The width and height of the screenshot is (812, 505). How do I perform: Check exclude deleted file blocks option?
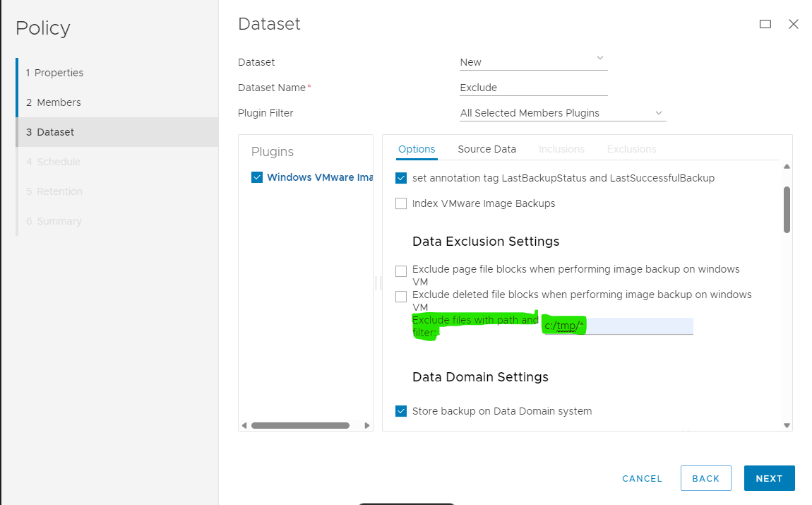click(401, 296)
